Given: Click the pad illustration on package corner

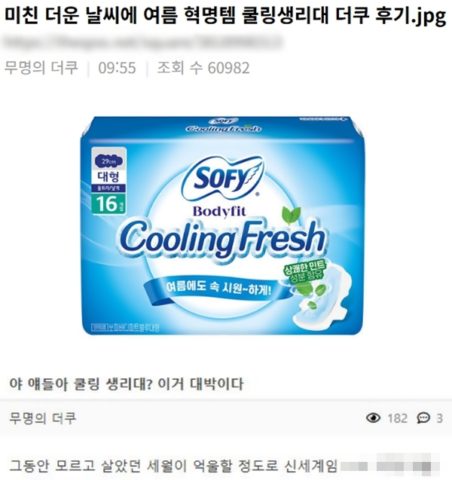Looking at the screenshot, I should [x=322, y=300].
